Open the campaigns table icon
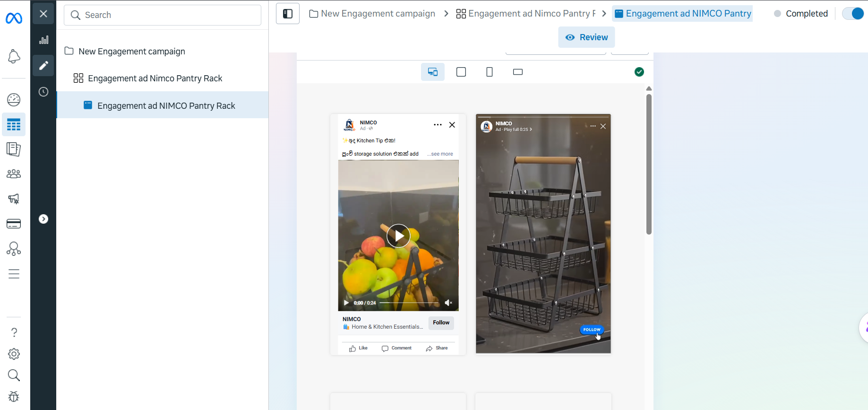 click(x=14, y=124)
